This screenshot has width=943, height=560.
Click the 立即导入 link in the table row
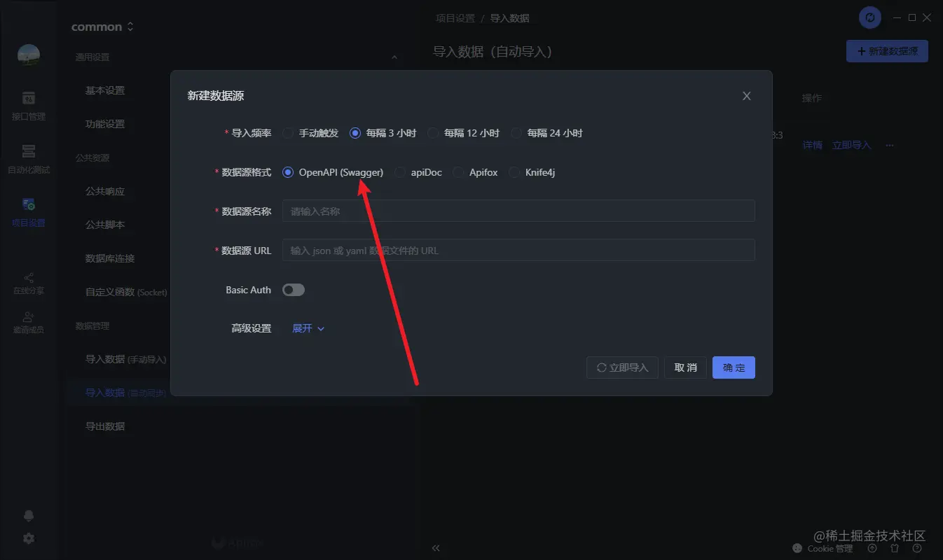pyautogui.click(x=851, y=145)
